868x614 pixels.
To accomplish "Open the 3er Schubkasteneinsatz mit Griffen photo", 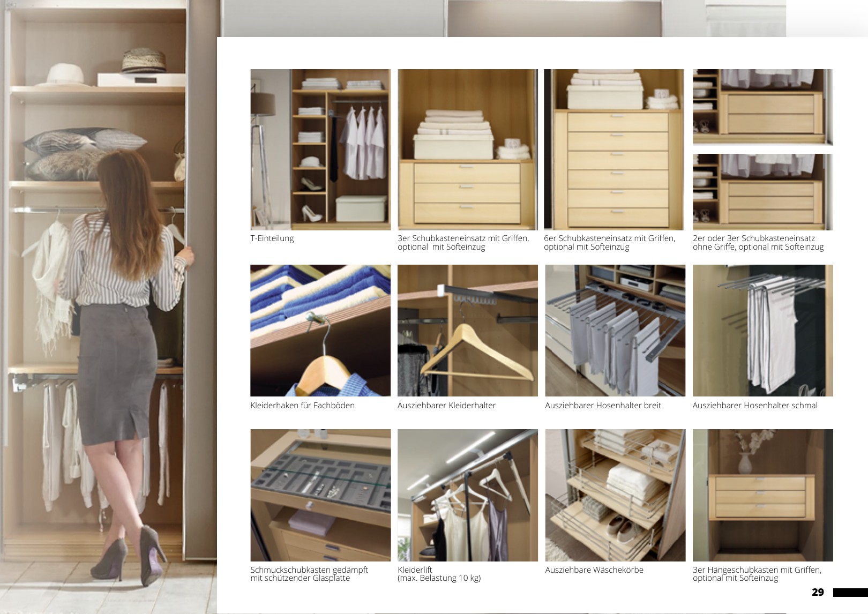I will coord(468,149).
